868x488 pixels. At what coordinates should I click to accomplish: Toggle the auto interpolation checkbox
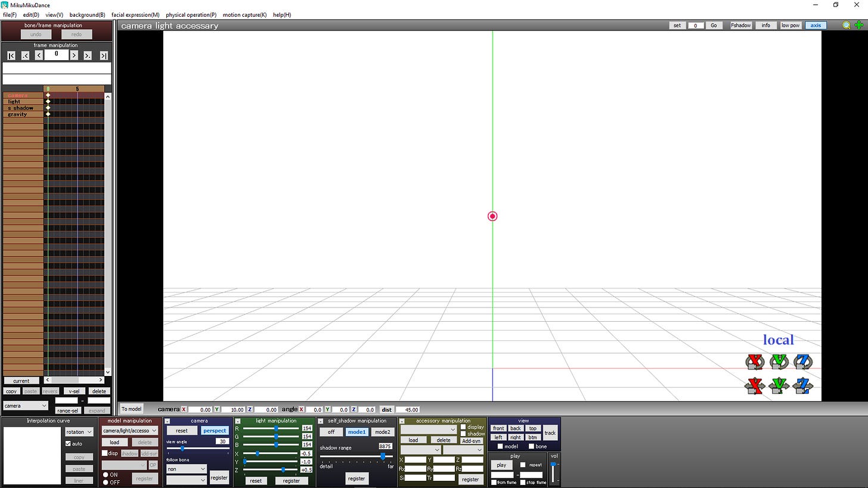(x=68, y=443)
